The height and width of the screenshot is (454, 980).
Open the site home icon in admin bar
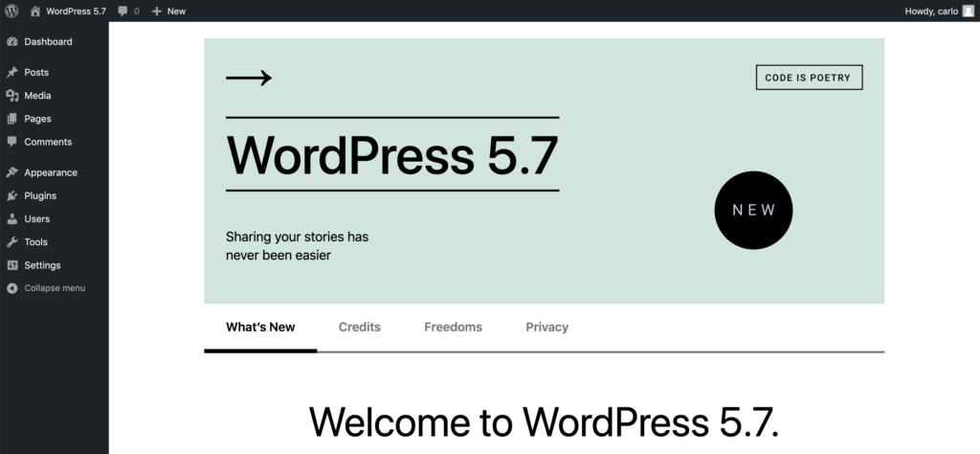click(35, 11)
